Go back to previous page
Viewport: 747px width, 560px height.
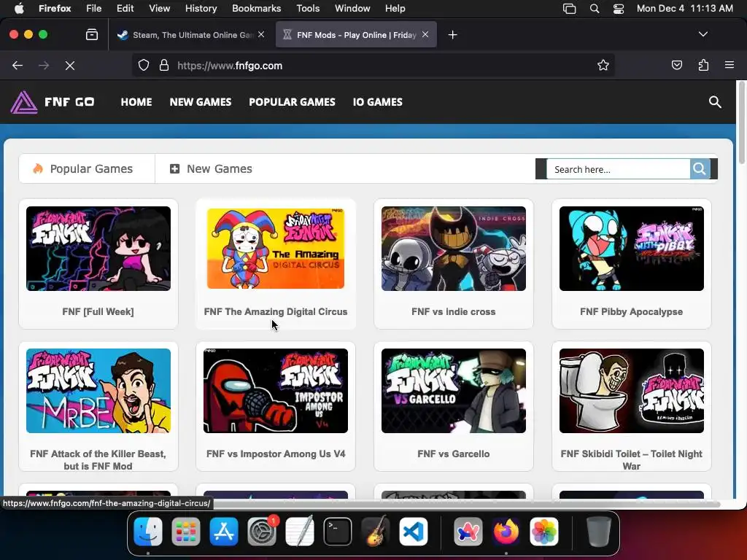pos(18,65)
